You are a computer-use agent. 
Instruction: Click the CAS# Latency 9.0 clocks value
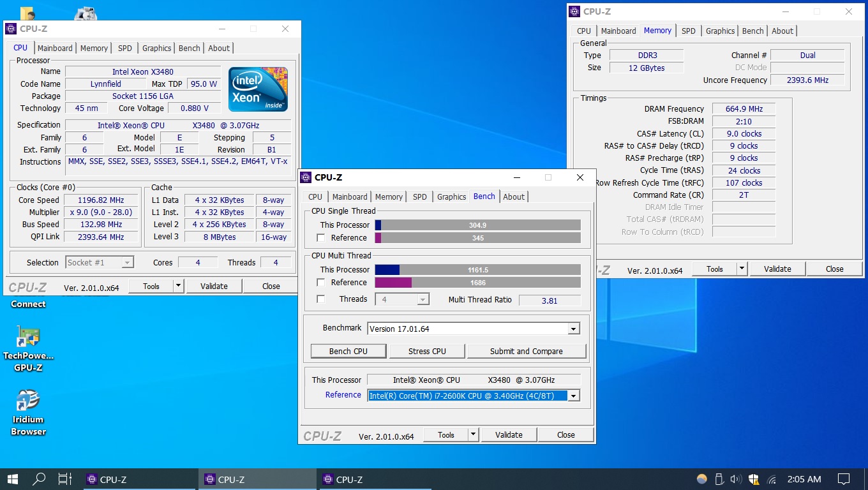tap(744, 134)
